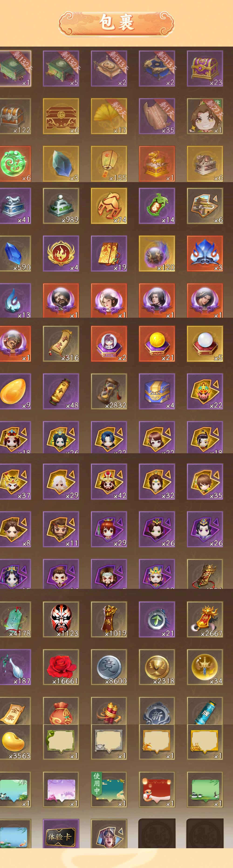Choose the silver 竞 coin x8600
The image size is (233, 868).
[x=109, y=667]
